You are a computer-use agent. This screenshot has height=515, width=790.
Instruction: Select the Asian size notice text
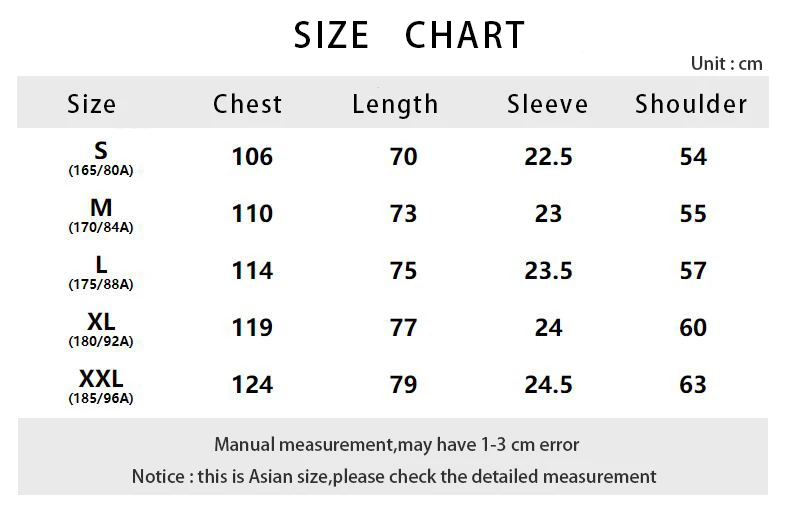[394, 476]
